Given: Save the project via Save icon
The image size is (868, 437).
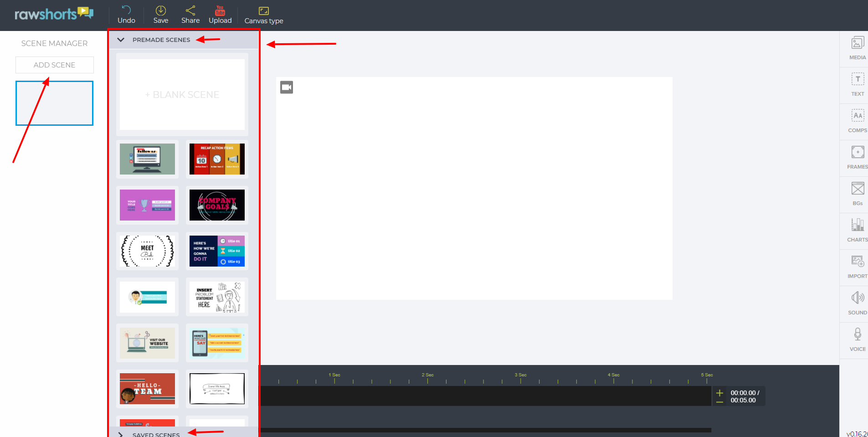Looking at the screenshot, I should [x=161, y=10].
